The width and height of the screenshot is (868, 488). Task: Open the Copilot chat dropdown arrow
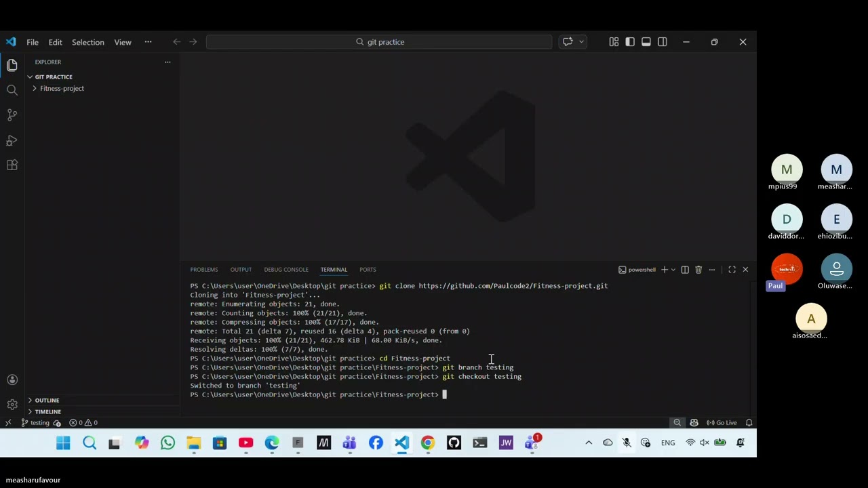(x=581, y=42)
